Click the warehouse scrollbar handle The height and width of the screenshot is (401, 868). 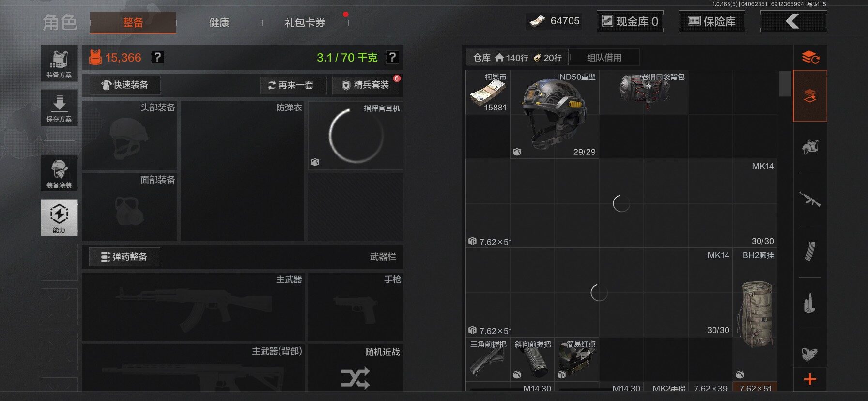[785, 83]
